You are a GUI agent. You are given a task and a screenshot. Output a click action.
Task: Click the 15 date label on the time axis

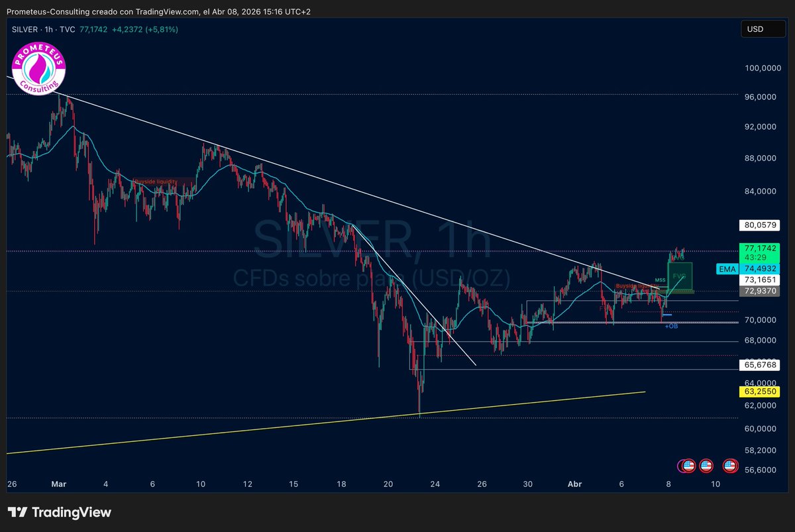(293, 484)
